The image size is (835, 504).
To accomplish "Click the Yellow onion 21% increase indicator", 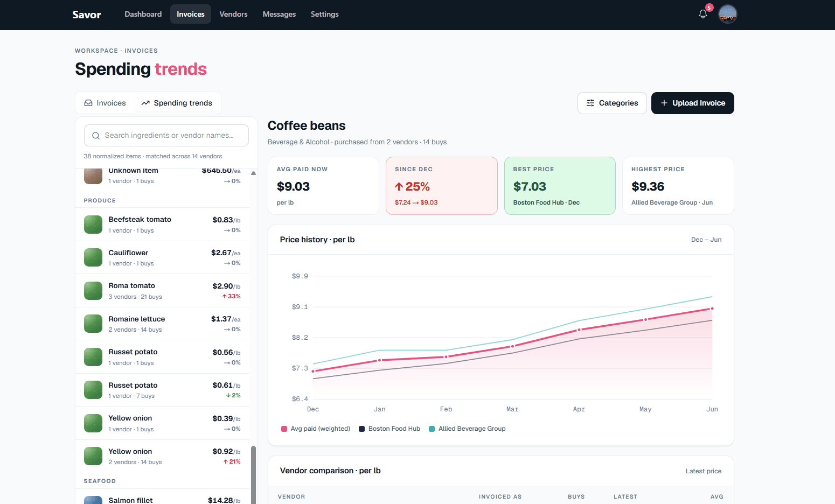I will (232, 462).
